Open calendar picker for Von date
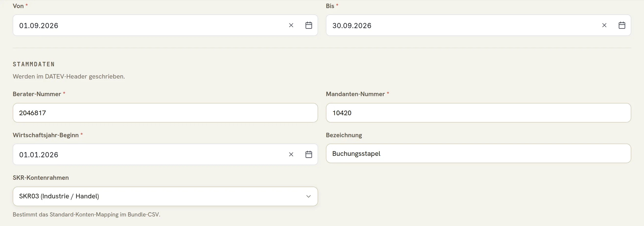 click(x=309, y=25)
